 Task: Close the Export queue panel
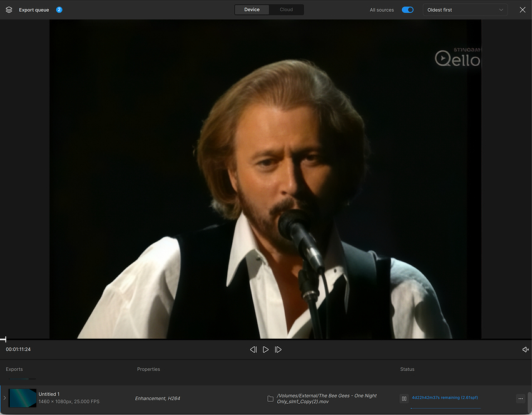pos(523,10)
